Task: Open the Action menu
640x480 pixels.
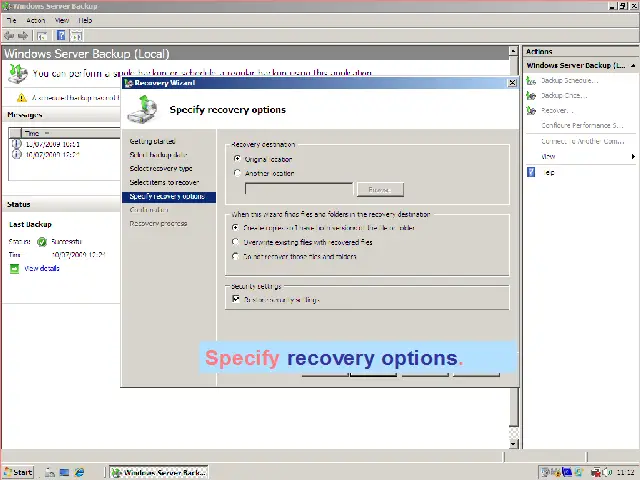Action: (36, 20)
